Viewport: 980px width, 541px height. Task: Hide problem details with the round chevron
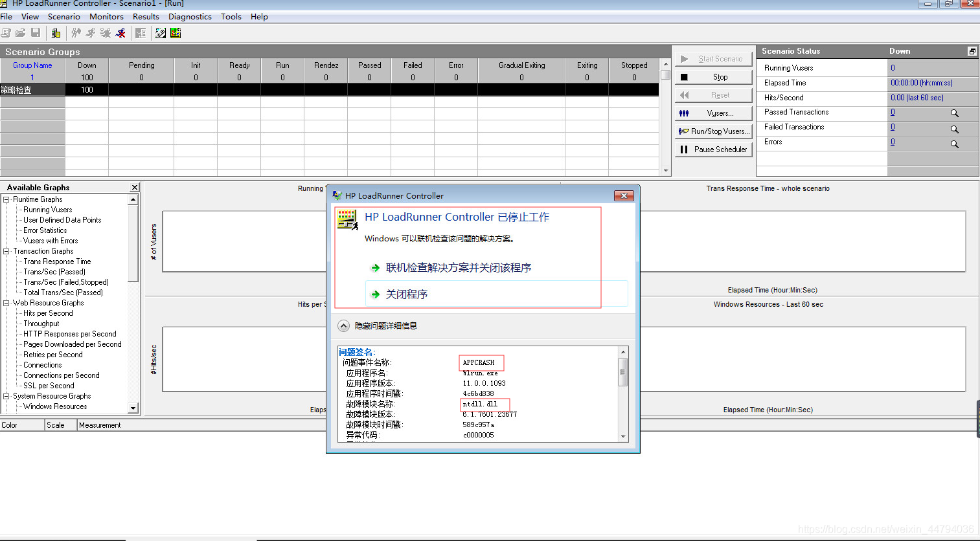344,326
